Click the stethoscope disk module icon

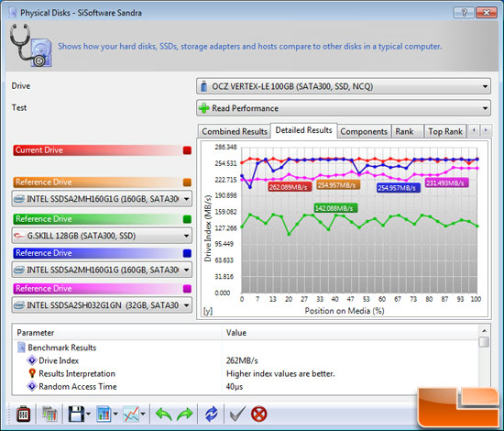click(30, 45)
